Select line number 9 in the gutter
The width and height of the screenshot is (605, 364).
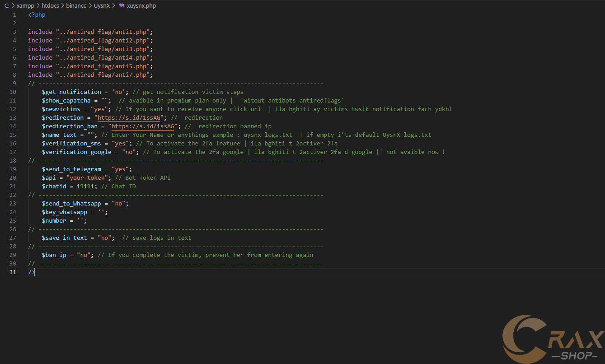coord(14,83)
